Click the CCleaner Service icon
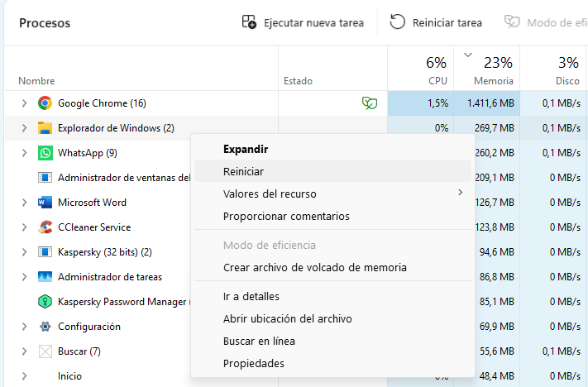The width and height of the screenshot is (588, 387). pos(45,227)
